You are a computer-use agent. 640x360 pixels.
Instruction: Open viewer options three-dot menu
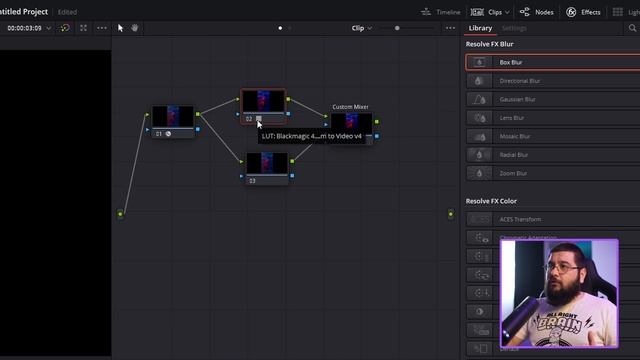(102, 28)
